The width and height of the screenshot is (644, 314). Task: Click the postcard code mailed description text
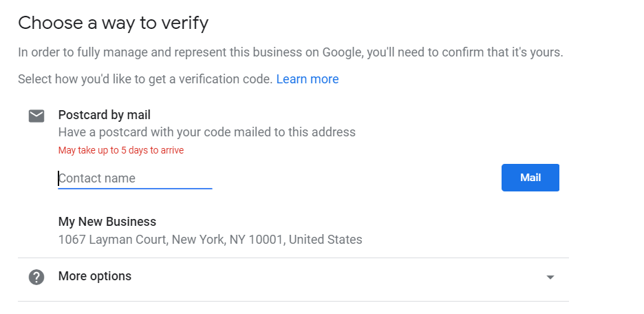coord(206,132)
